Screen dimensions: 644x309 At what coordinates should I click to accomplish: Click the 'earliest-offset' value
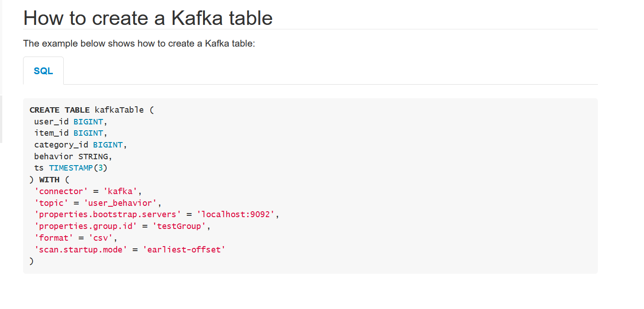(x=184, y=249)
